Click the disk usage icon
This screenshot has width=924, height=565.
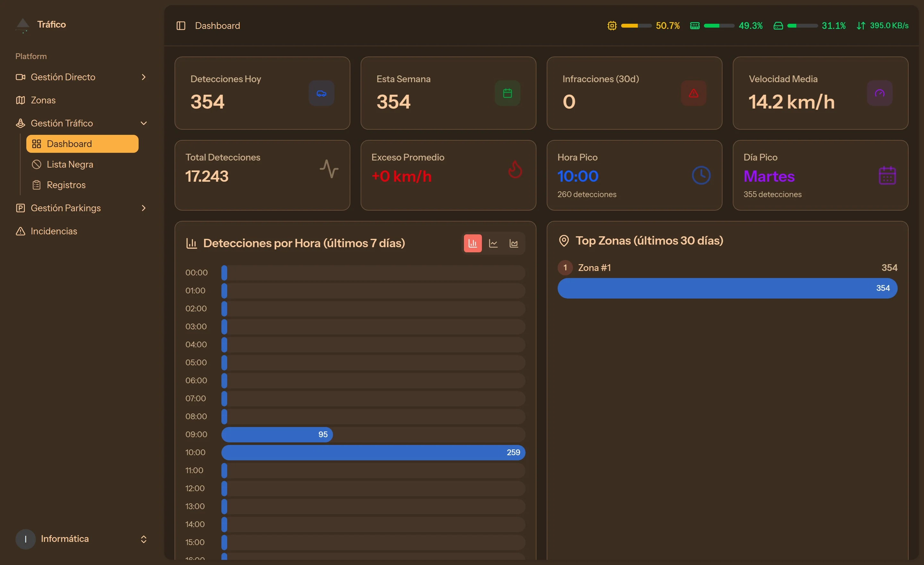pos(778,25)
